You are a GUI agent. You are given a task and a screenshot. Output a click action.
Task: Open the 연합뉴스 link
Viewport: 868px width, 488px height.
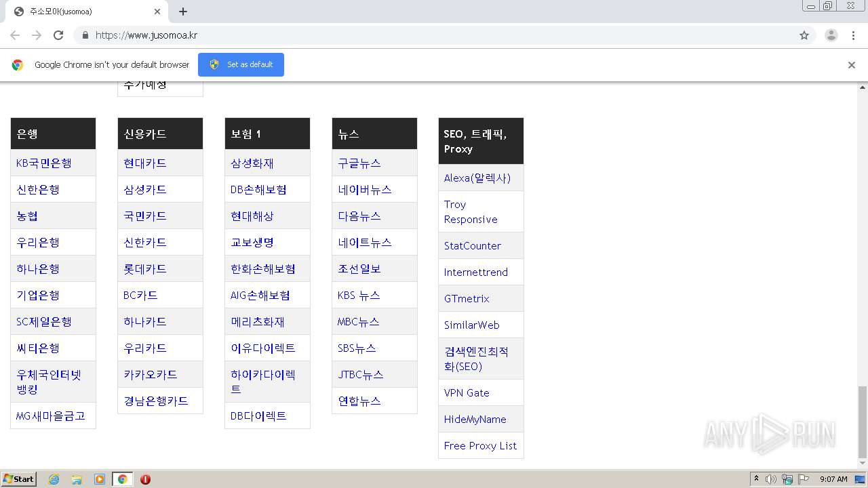coord(359,401)
